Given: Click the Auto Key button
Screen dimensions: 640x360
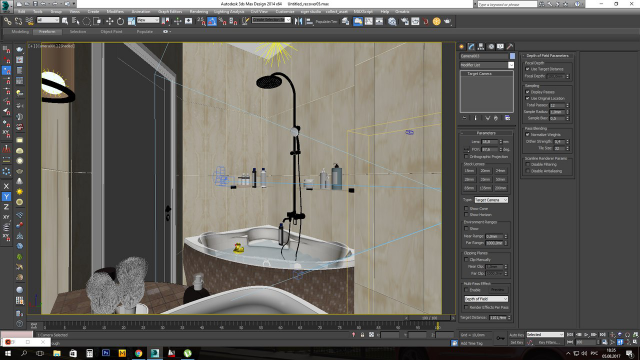Looking at the screenshot, I should pos(516,335).
